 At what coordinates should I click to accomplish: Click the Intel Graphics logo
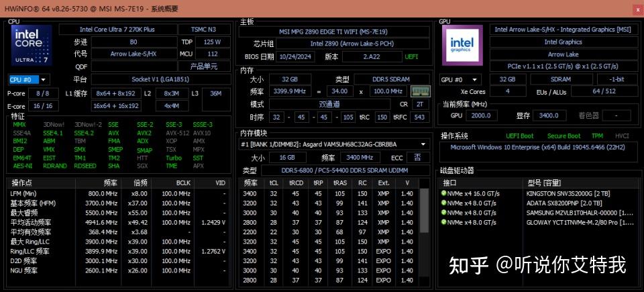(462, 45)
